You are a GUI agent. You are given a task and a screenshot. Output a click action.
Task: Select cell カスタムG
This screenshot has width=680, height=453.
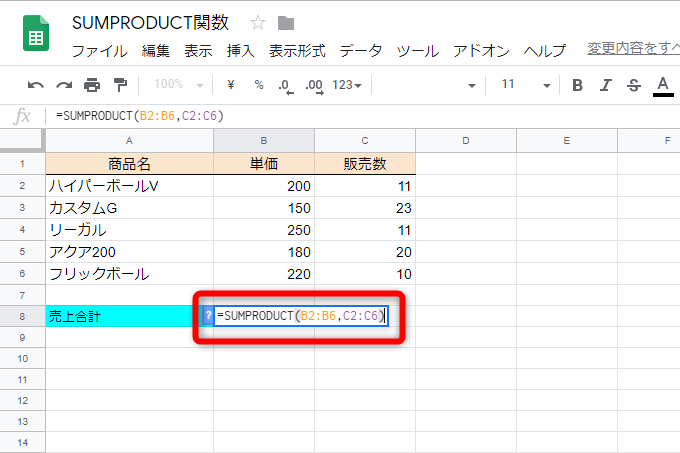[x=129, y=208]
